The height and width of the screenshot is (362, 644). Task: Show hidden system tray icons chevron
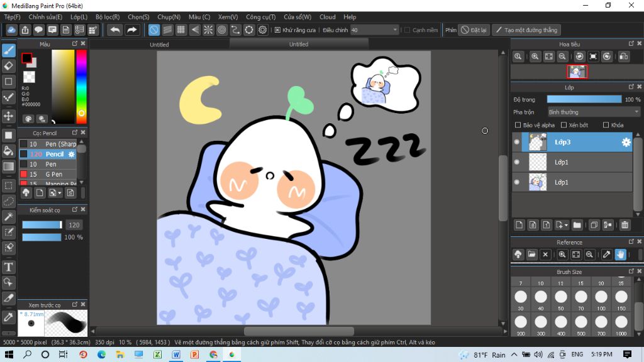pos(514,354)
